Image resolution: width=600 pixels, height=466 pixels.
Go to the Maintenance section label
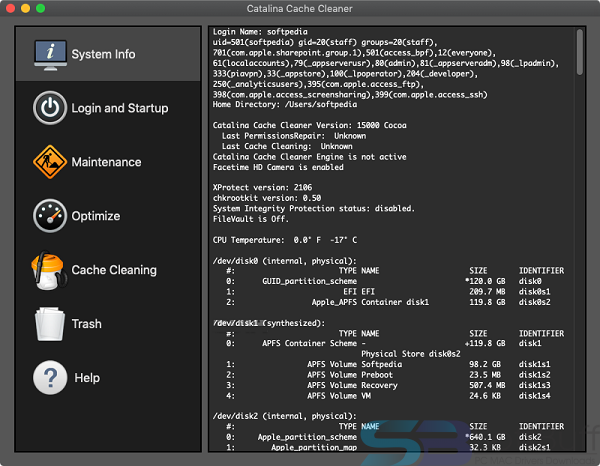pos(106,162)
